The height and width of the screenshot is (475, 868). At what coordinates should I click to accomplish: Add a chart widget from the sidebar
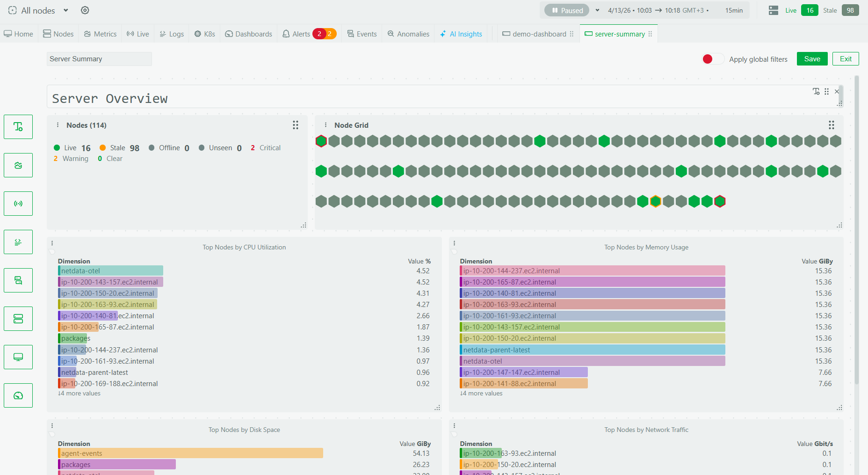click(x=18, y=165)
